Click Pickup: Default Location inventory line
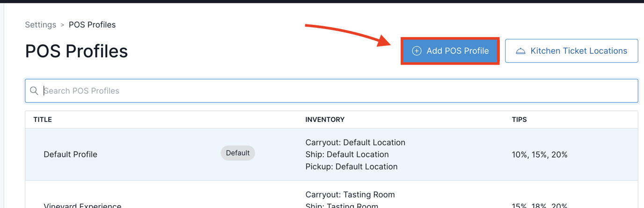 (351, 166)
